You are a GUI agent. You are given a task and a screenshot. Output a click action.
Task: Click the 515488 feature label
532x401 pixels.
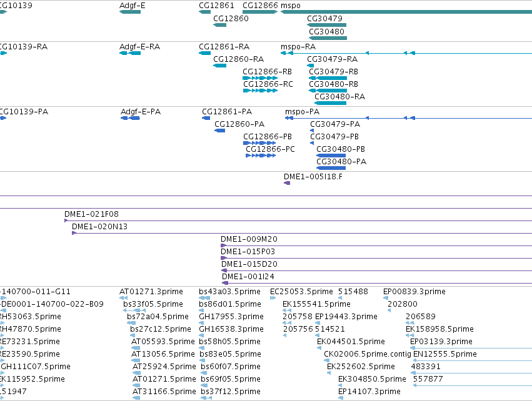click(x=353, y=292)
